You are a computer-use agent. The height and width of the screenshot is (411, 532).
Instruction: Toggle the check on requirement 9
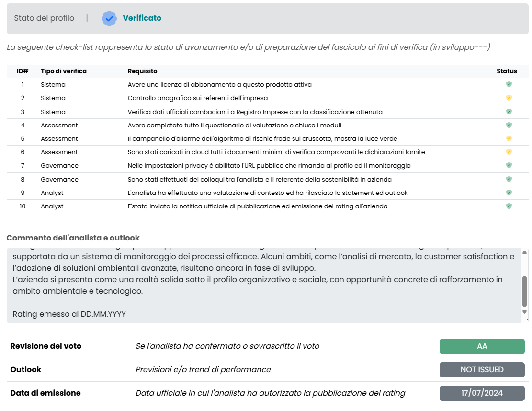point(509,193)
